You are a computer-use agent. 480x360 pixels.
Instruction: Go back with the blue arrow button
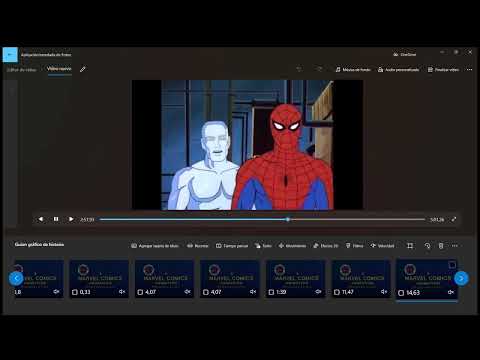coord(10,55)
